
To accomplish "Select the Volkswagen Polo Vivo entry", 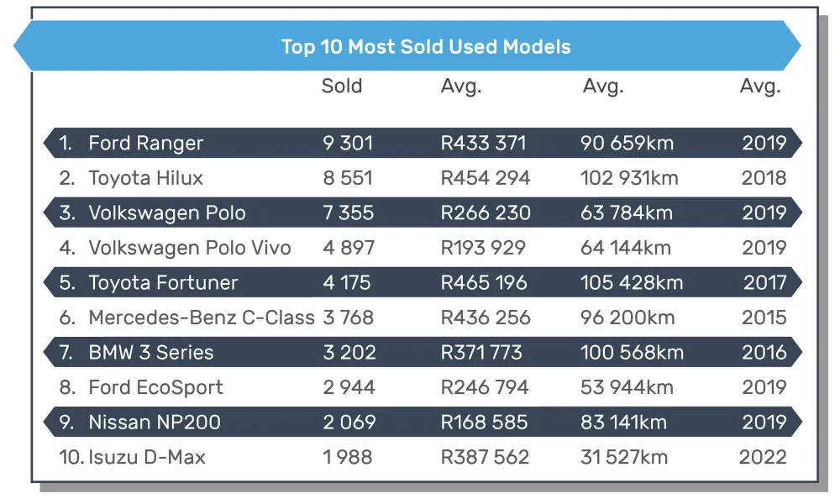I will pyautogui.click(x=189, y=248).
